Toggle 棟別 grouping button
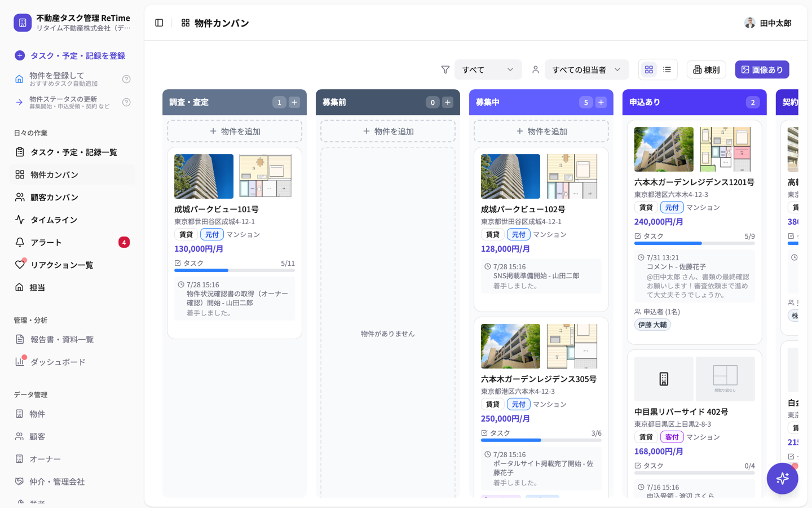 pos(706,69)
